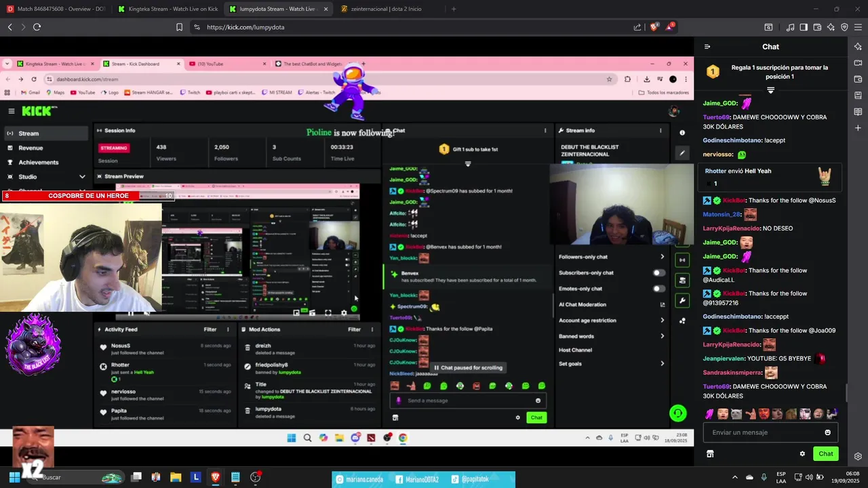
Task: Open AI Chat Moderation external link icon
Action: (663, 304)
